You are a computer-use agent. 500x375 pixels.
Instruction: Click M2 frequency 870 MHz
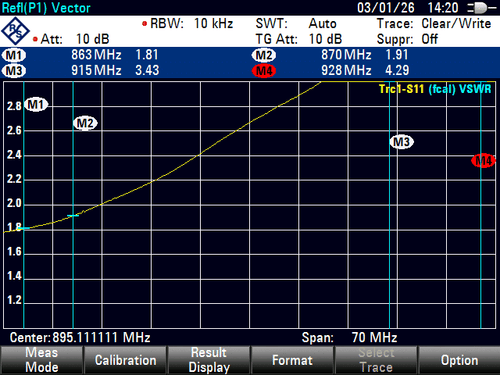(346, 55)
